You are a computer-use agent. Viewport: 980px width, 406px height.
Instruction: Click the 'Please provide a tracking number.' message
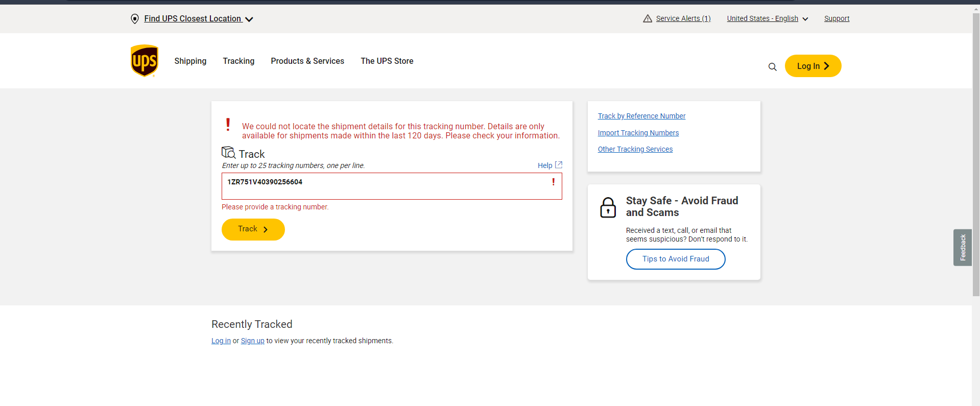pyautogui.click(x=275, y=207)
